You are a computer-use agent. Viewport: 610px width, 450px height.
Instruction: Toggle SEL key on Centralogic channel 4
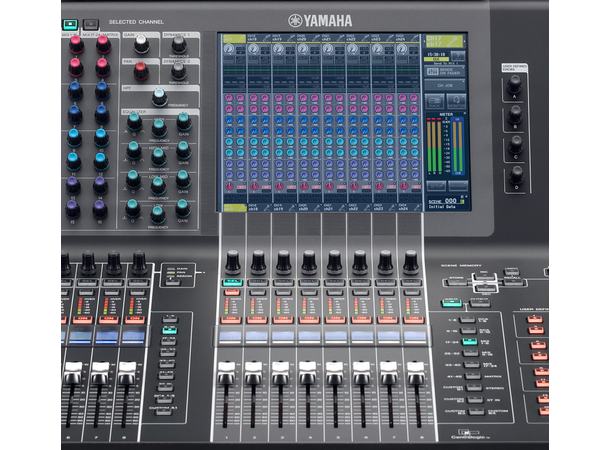[309, 282]
